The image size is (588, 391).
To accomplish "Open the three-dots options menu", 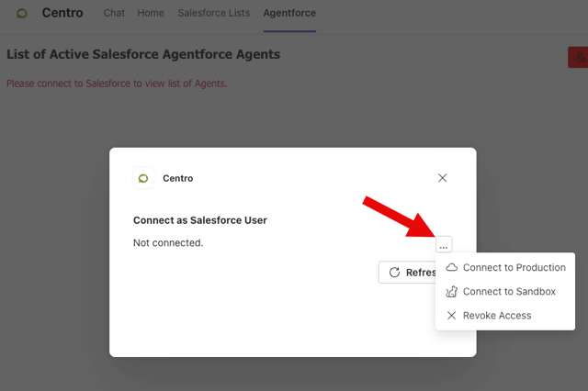I will point(444,244).
